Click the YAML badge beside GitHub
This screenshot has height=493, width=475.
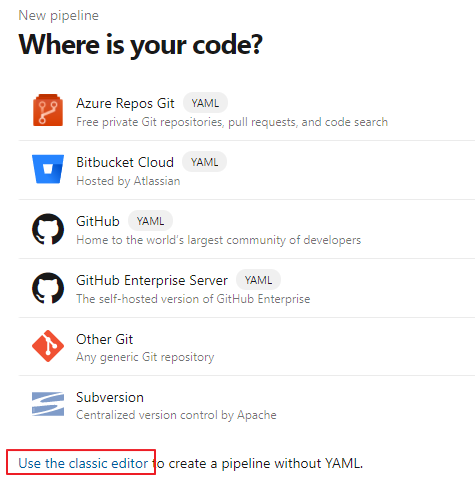(x=150, y=221)
